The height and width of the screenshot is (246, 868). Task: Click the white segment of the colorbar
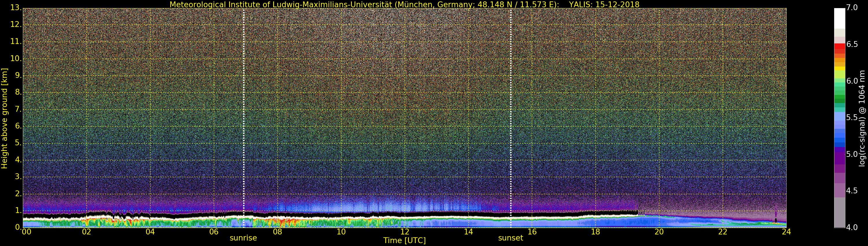pyautogui.click(x=839, y=19)
